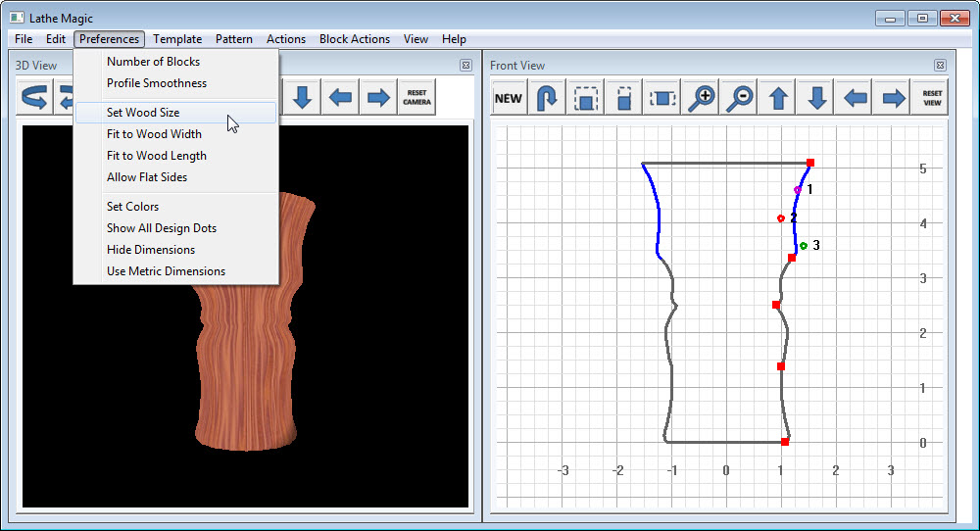The width and height of the screenshot is (980, 531).
Task: Open the Template menu
Action: click(177, 39)
